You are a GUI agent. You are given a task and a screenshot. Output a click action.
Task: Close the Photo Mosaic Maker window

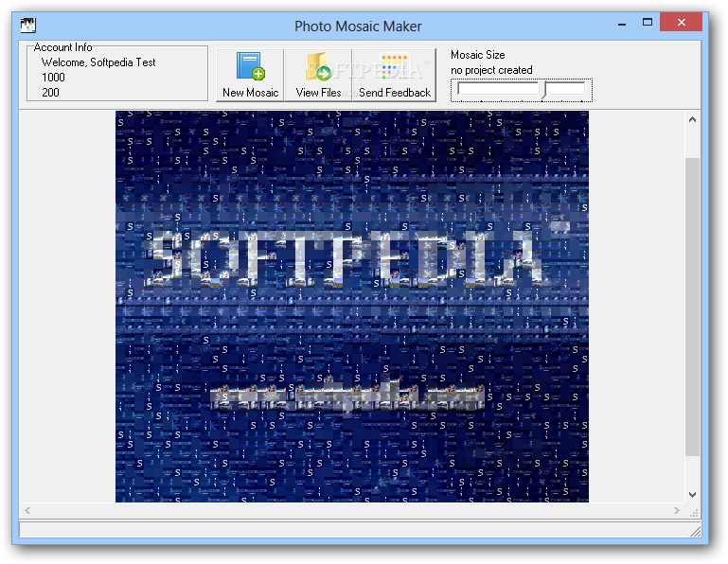tap(681, 23)
